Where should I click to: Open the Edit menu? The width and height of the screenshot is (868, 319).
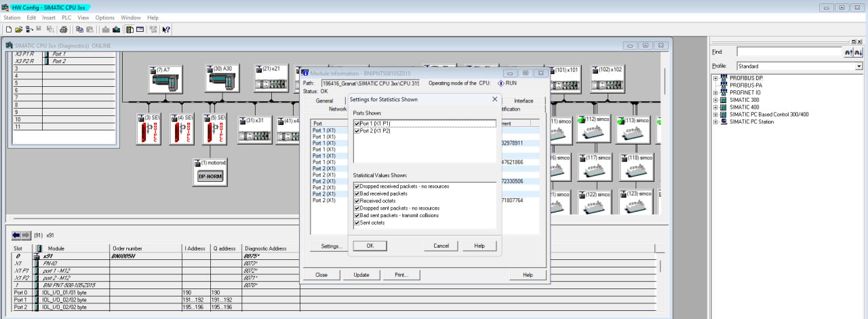31,18
